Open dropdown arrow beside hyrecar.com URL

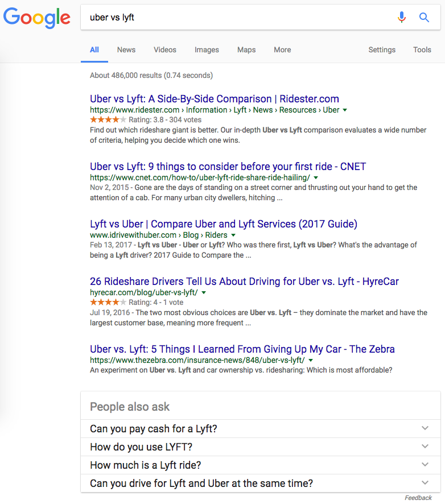(204, 292)
